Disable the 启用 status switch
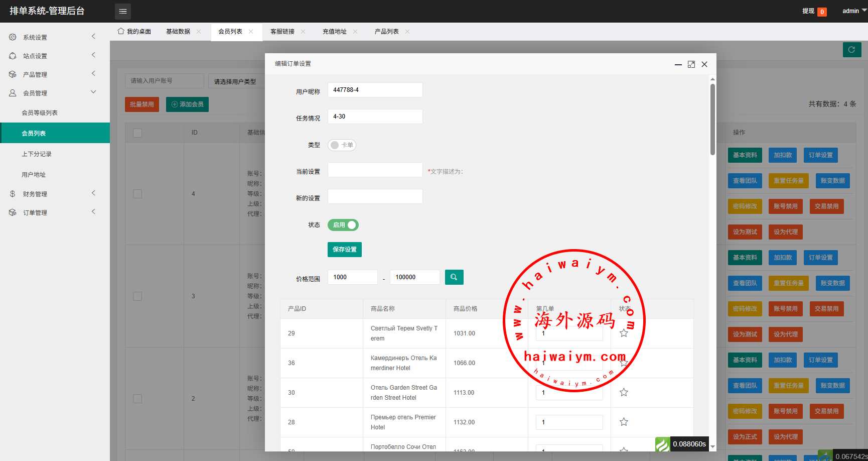This screenshot has width=868, height=461. [x=343, y=225]
